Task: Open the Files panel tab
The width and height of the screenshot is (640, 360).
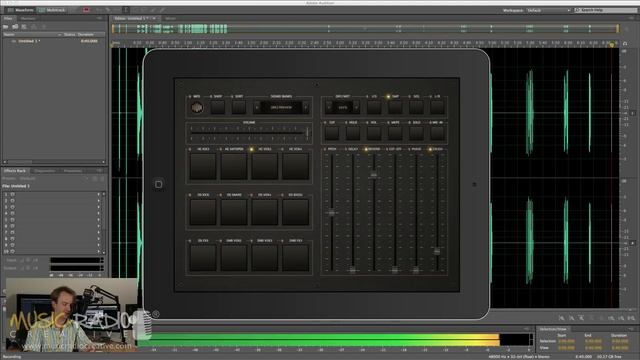Action: (x=8, y=18)
